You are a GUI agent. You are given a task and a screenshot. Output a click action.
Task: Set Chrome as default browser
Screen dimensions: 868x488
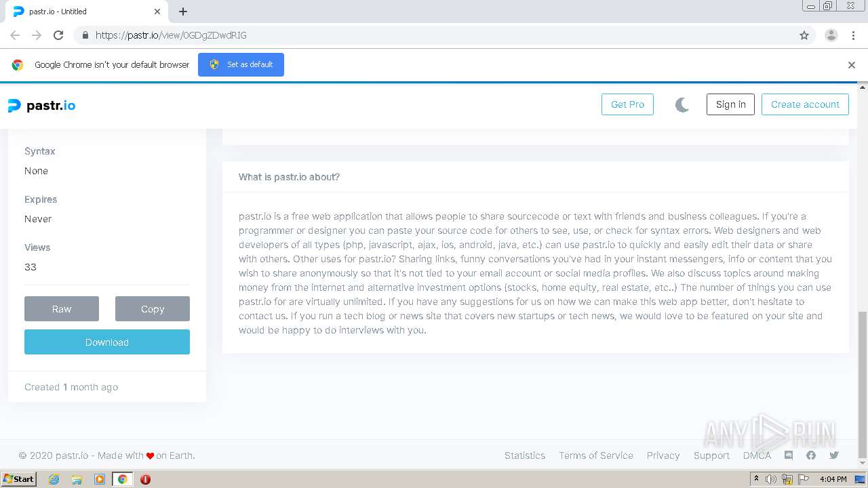(x=241, y=64)
